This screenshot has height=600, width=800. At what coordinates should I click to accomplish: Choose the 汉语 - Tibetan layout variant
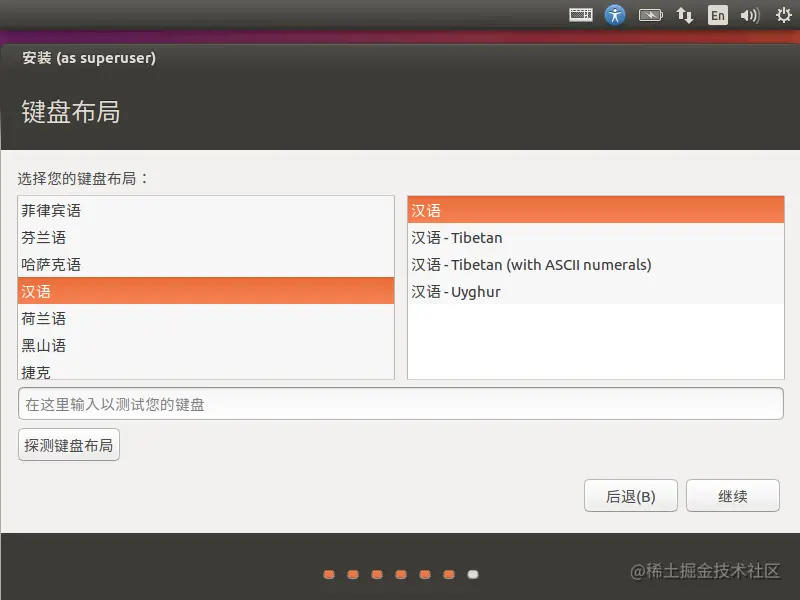point(595,237)
